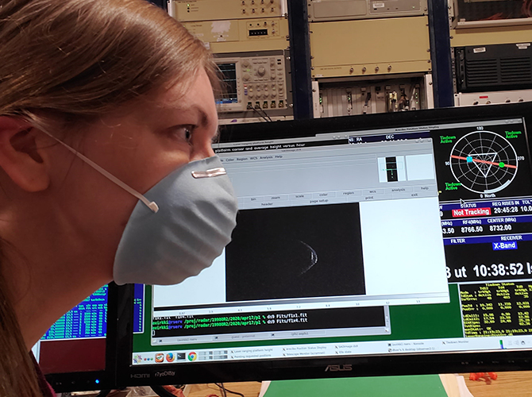Click the ds9 'exit' button
This screenshot has height=397, width=532.
click(414, 195)
